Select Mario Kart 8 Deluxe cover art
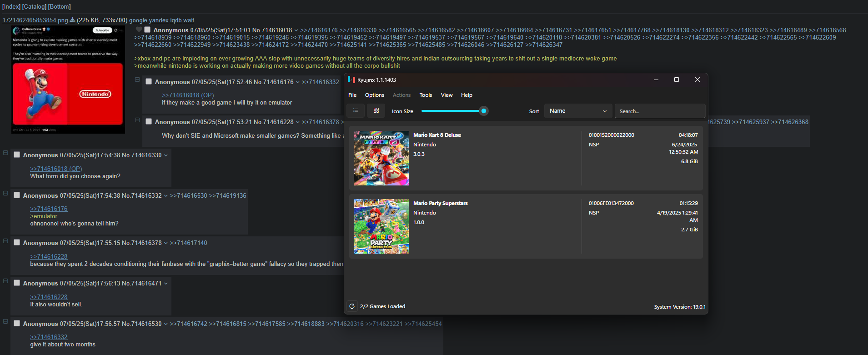Viewport: 868px width, 355px height. click(381, 158)
